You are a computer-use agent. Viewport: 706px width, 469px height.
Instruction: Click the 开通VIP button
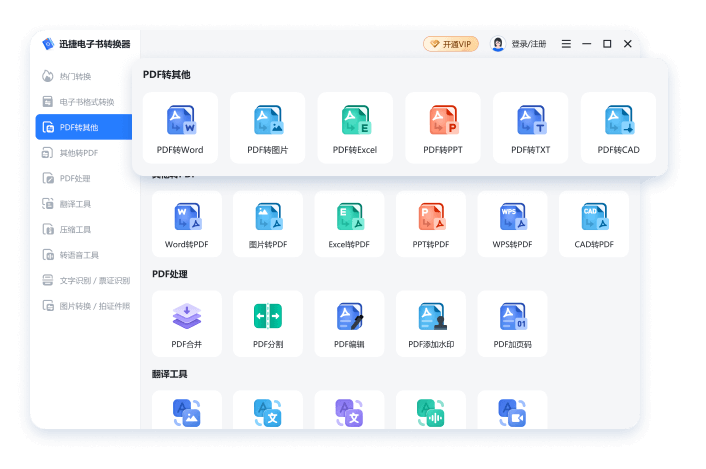tap(451, 44)
